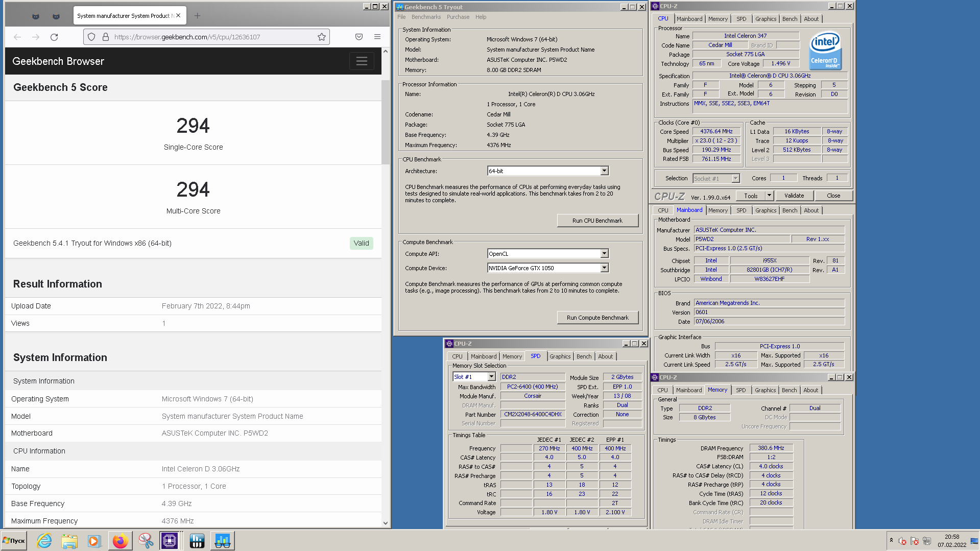The image size is (980, 551).
Task: Click the muted volume tray icon
Action: tap(902, 541)
